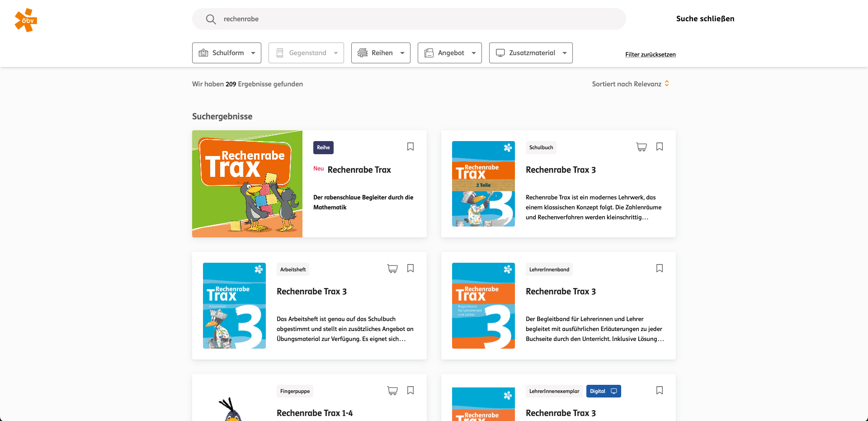Screen dimensions: 868x421
Task: Open the Schulform filter dropdown
Action: [226, 53]
